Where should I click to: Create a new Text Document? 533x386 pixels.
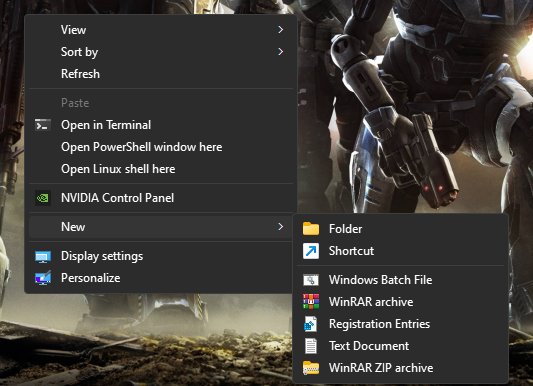(x=400, y=346)
